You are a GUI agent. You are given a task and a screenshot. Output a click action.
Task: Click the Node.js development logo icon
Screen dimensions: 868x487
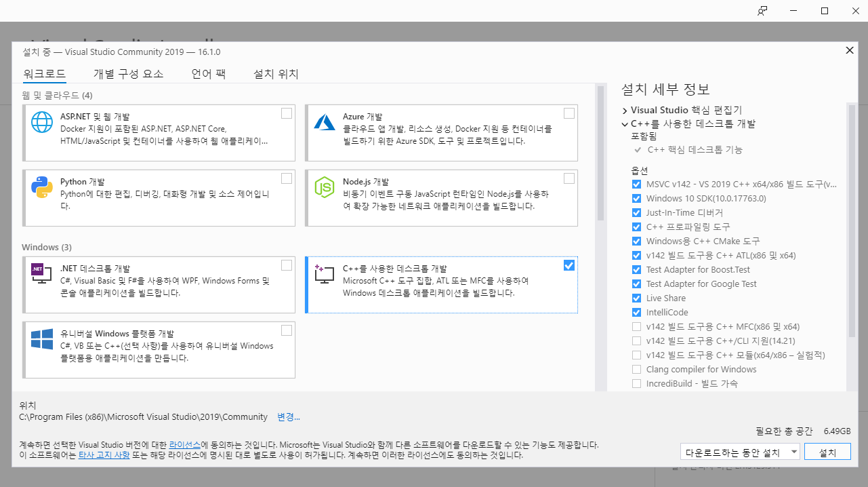pos(325,187)
